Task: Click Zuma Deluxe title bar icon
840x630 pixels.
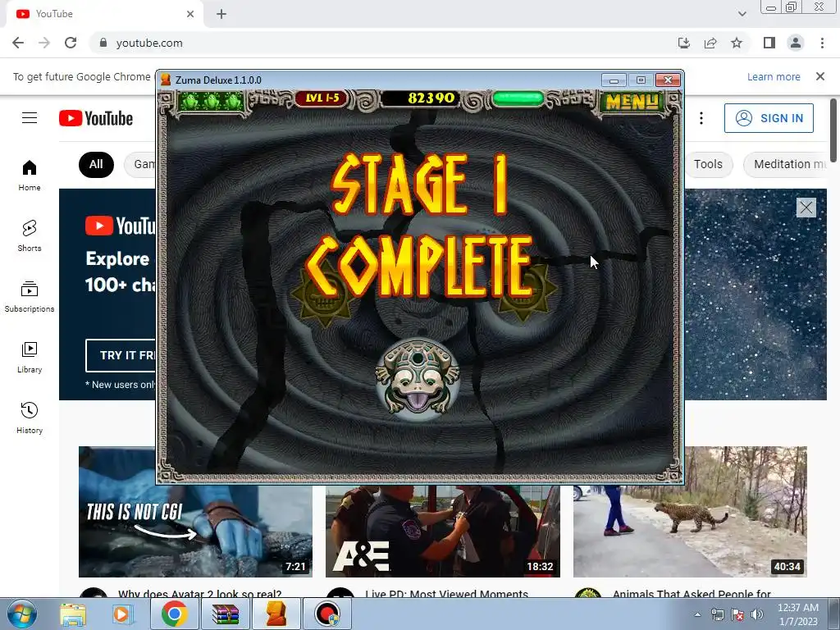Action: (x=166, y=80)
